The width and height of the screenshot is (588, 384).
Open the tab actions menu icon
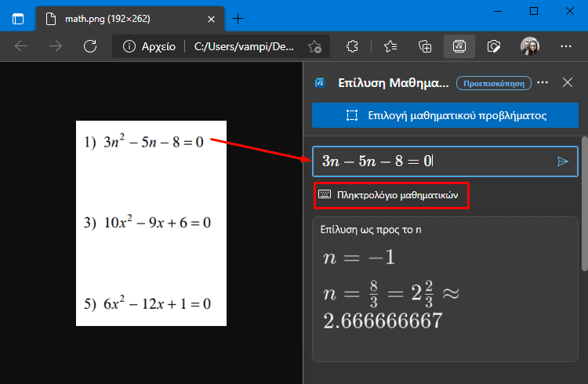click(x=17, y=18)
